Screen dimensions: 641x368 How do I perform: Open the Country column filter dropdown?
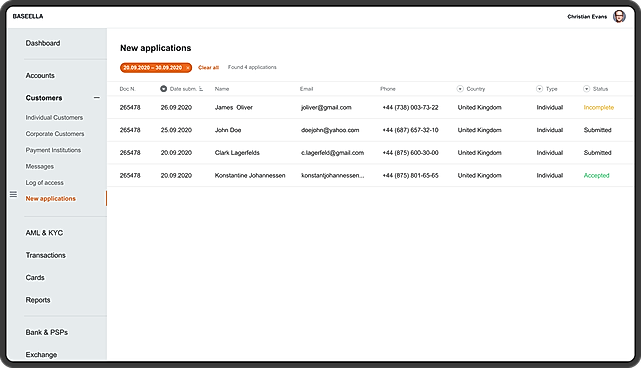(460, 89)
